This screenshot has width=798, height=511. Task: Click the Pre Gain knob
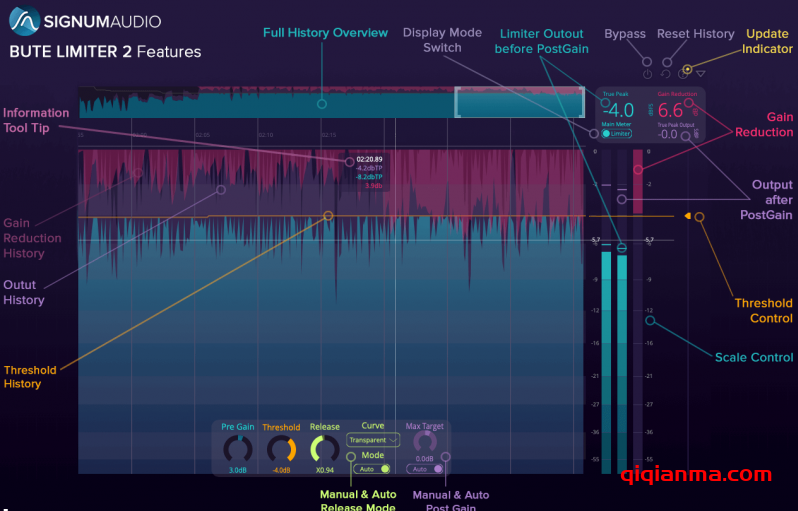tap(237, 449)
